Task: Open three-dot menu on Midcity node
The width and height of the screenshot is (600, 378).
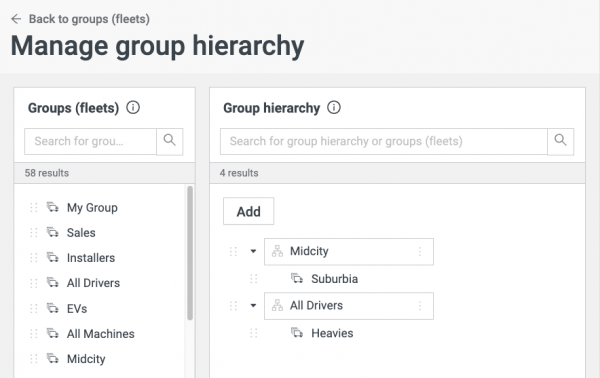Action: tap(420, 251)
